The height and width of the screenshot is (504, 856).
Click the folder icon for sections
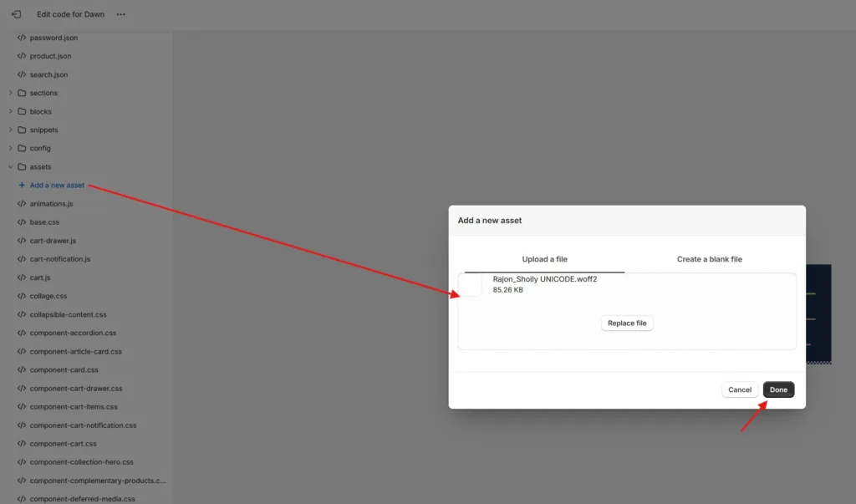(22, 93)
